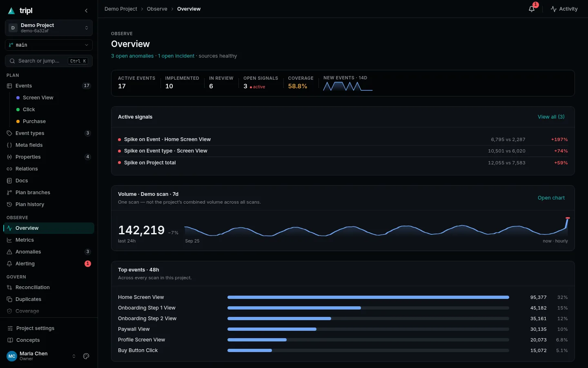Click the Duplicates copy icon

point(9,299)
